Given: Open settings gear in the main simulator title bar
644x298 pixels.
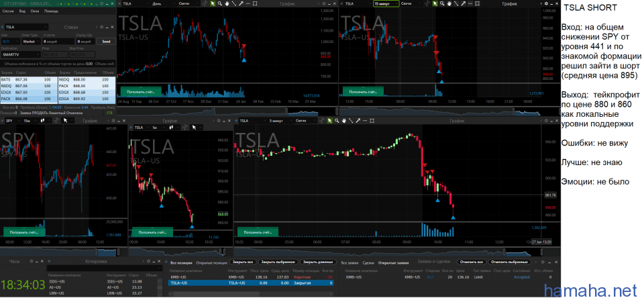Looking at the screenshot, I should pos(102,3).
